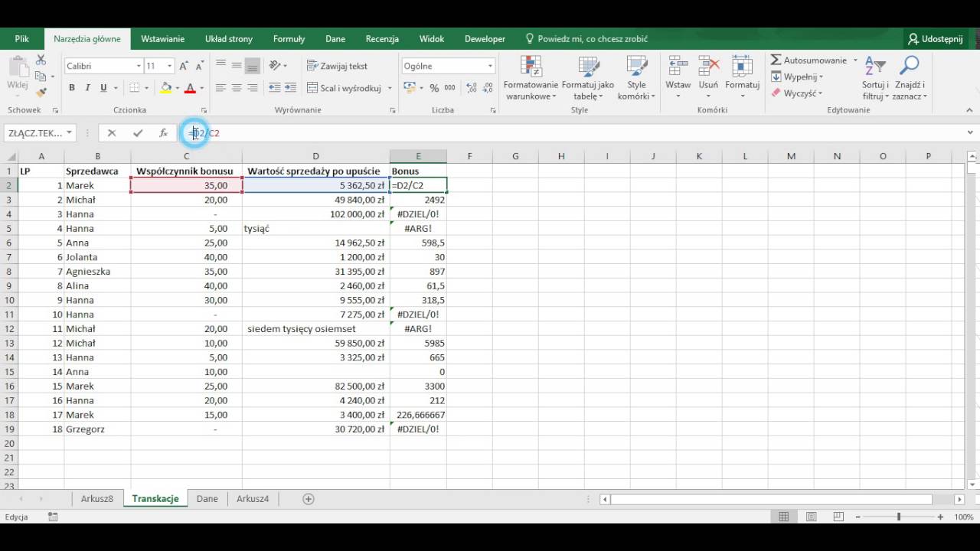Click the Cut scissors icon
The width and height of the screenshot is (980, 551).
[x=41, y=60]
